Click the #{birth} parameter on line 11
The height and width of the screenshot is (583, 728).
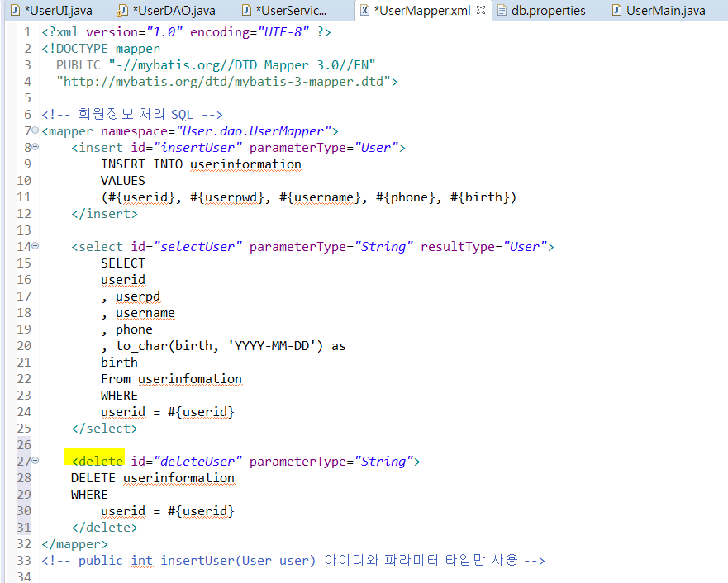pyautogui.click(x=479, y=197)
